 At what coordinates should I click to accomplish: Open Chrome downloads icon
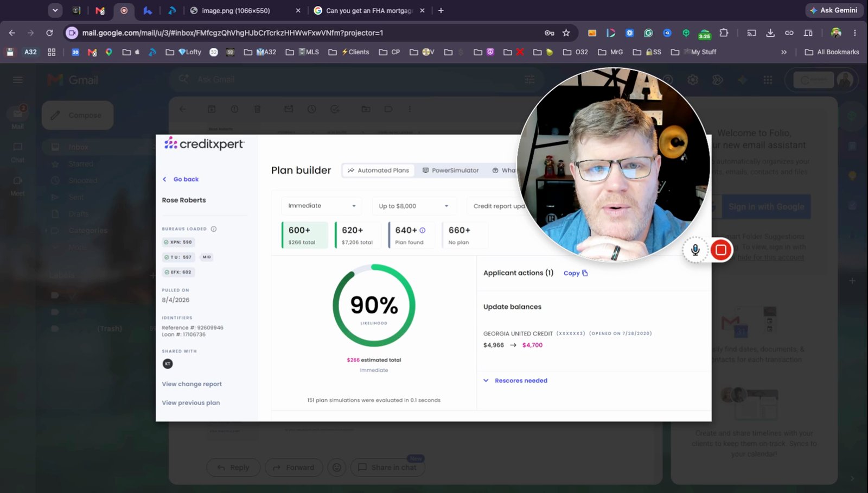(770, 33)
